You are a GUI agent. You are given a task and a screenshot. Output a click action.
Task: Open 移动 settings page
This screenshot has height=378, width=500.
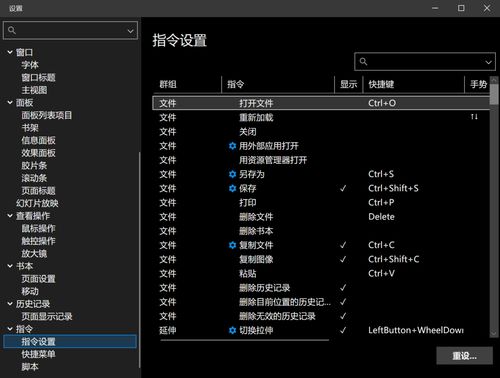(30, 291)
